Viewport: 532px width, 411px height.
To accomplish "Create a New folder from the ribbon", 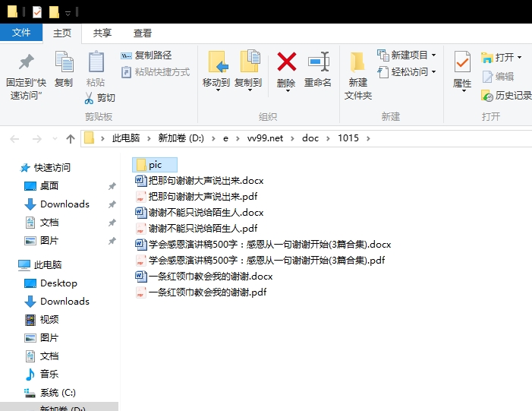I will click(x=358, y=76).
